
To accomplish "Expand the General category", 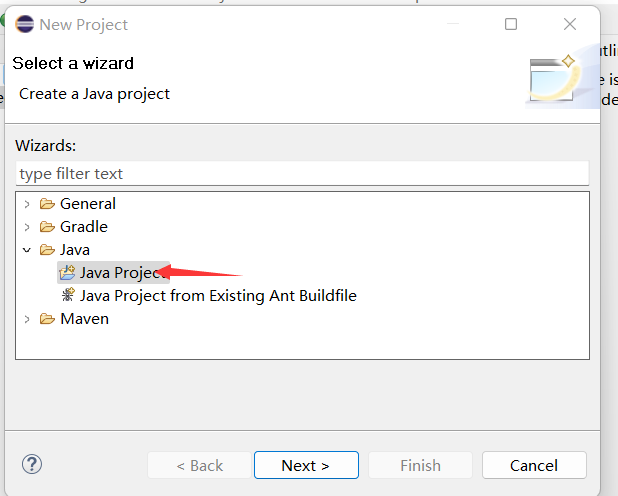I will coord(27,204).
